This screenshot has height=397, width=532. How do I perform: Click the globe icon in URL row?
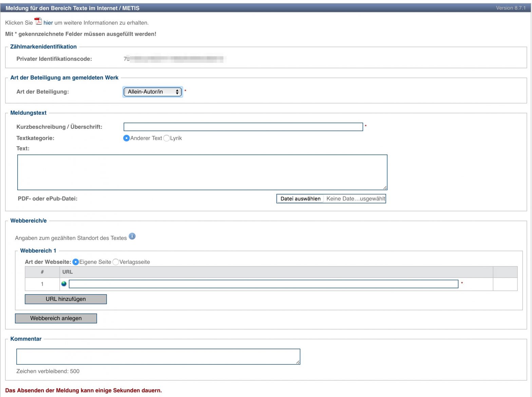click(64, 284)
